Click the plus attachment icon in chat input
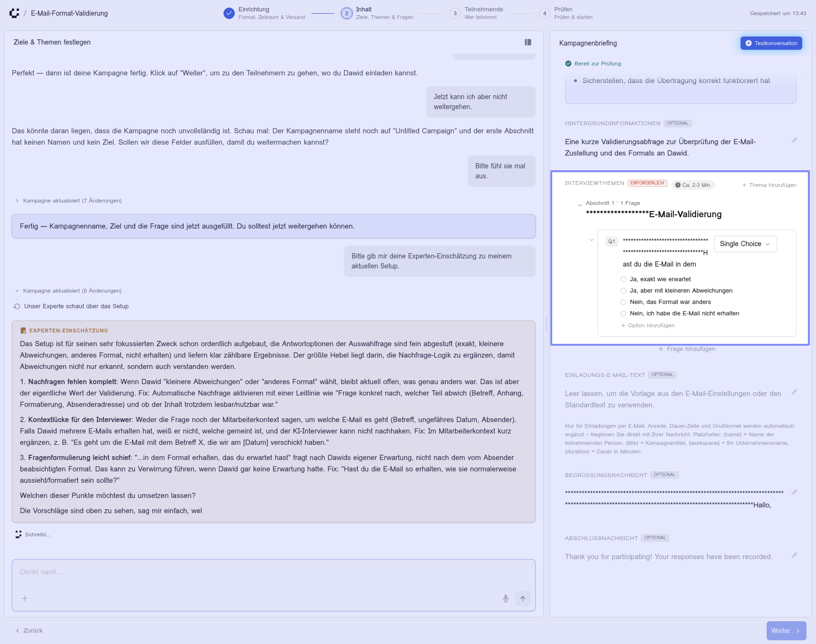 25,598
